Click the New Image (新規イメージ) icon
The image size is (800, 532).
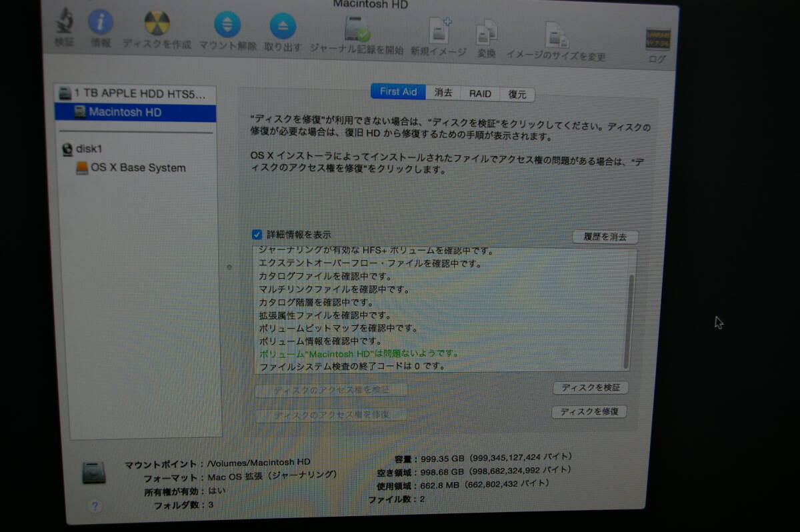(x=439, y=31)
